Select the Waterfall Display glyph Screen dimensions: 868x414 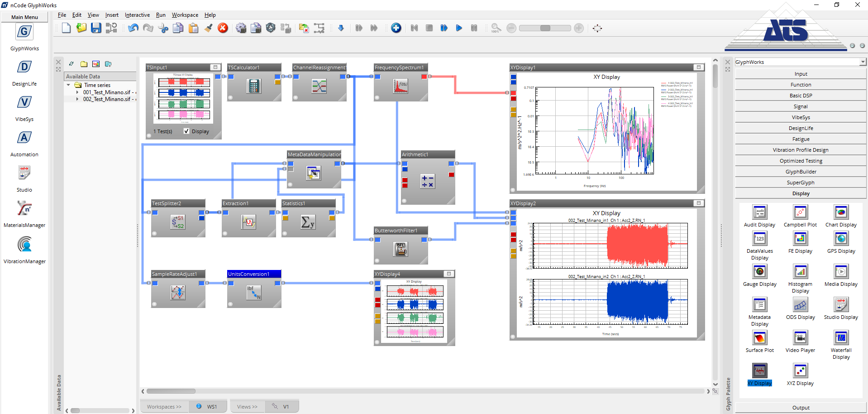[841, 337]
